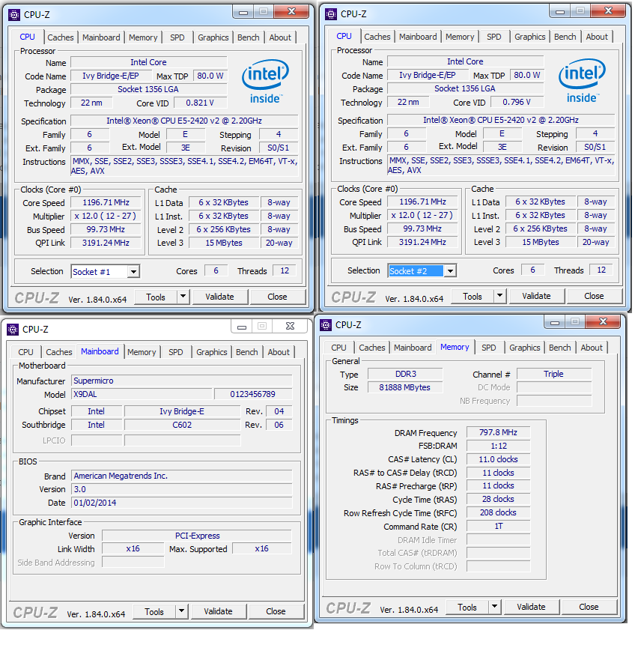Viewport: 644px width, 645px height.
Task: Click the Tools button in the Socket #2 window
Action: (x=473, y=296)
